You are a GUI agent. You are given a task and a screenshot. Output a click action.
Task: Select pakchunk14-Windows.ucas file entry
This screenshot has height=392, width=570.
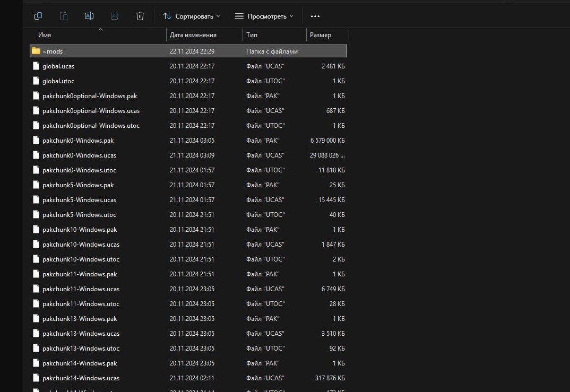pos(81,378)
